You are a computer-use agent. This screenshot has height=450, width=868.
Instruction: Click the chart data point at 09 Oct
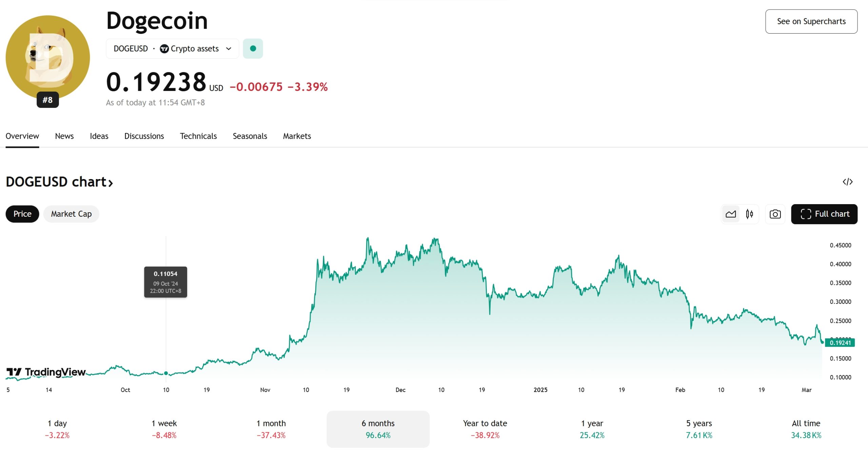166,373
